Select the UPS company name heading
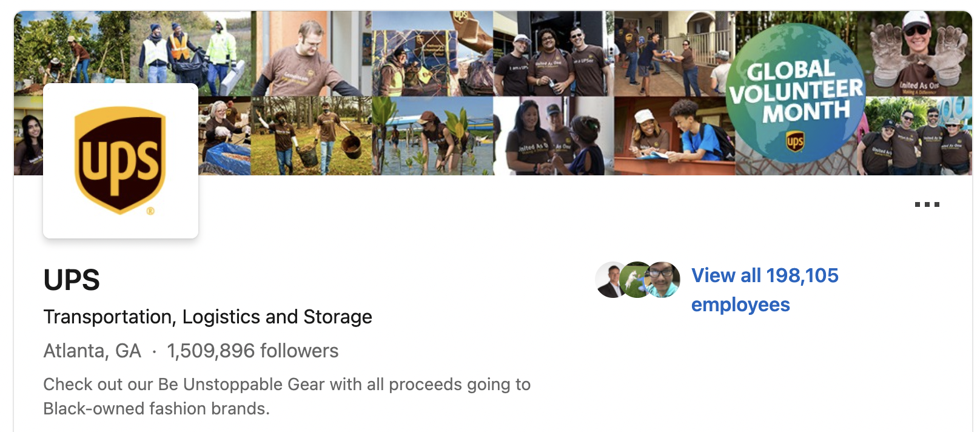This screenshot has height=432, width=980. click(x=72, y=280)
